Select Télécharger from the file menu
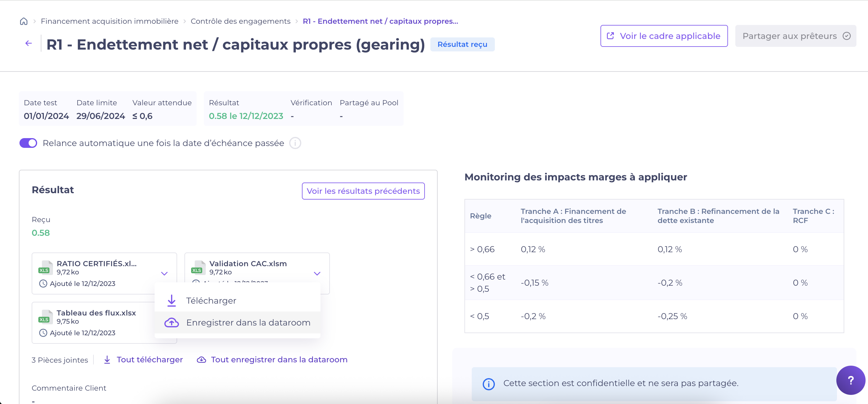This screenshot has height=404, width=868. point(211,301)
